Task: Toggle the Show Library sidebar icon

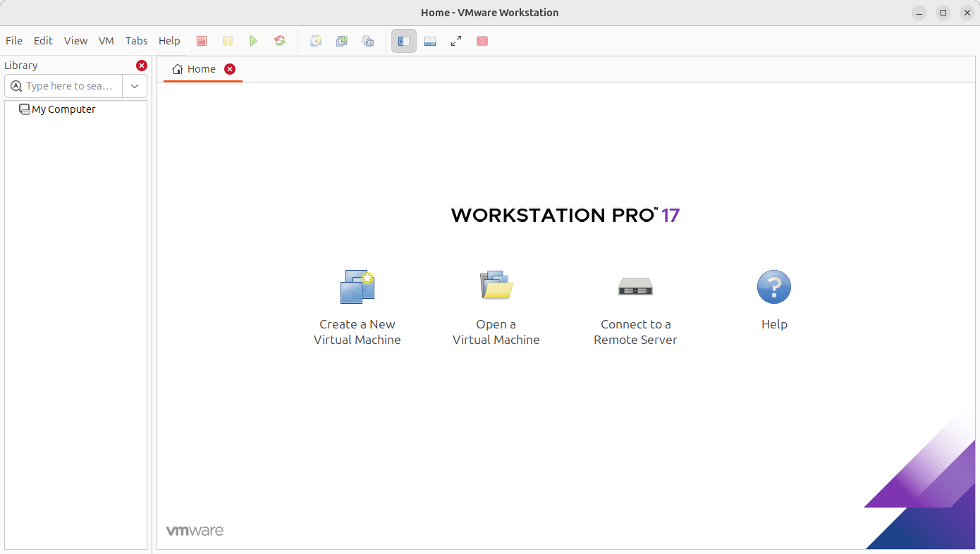Action: tap(404, 41)
